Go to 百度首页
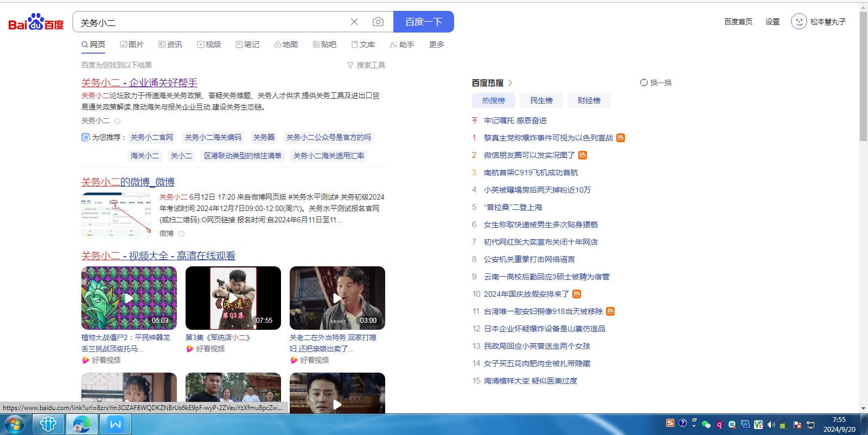The height and width of the screenshot is (435, 868). tap(738, 22)
